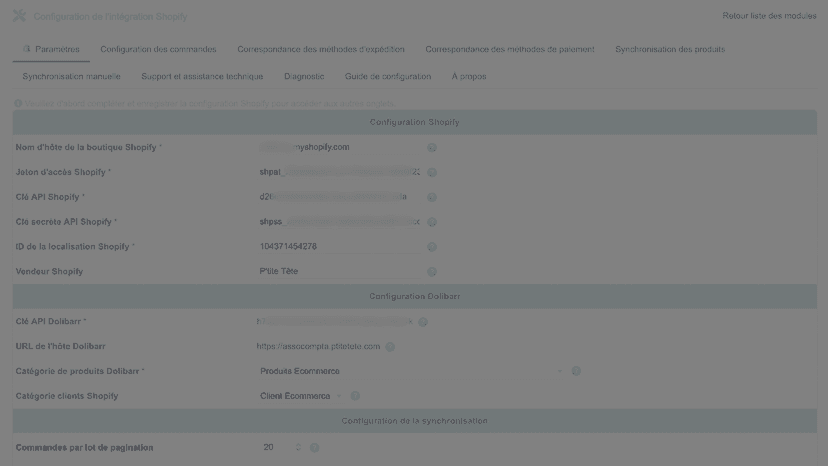
Task: Open the Guide de configuration tab
Action: 388,77
